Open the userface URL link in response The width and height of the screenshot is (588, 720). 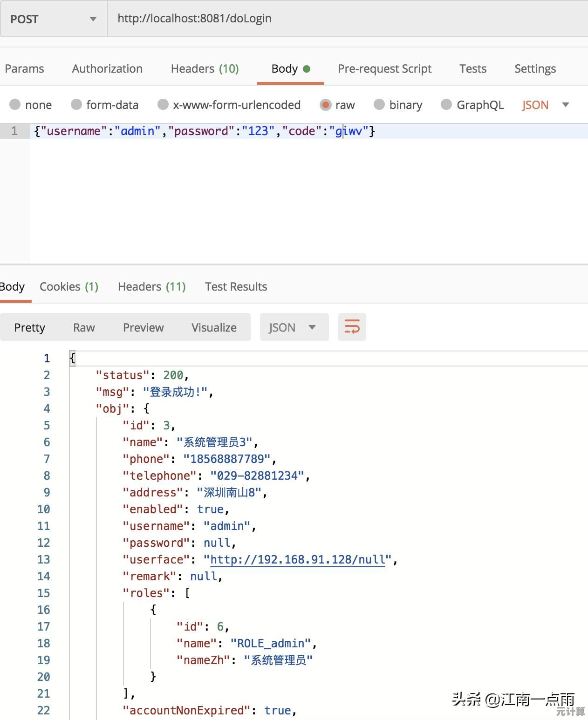(298, 559)
